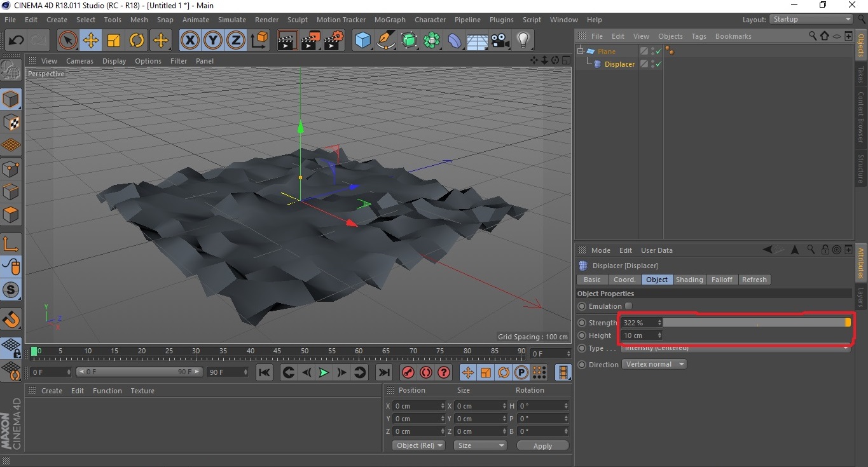Click the Enable Axis icon

(11, 243)
